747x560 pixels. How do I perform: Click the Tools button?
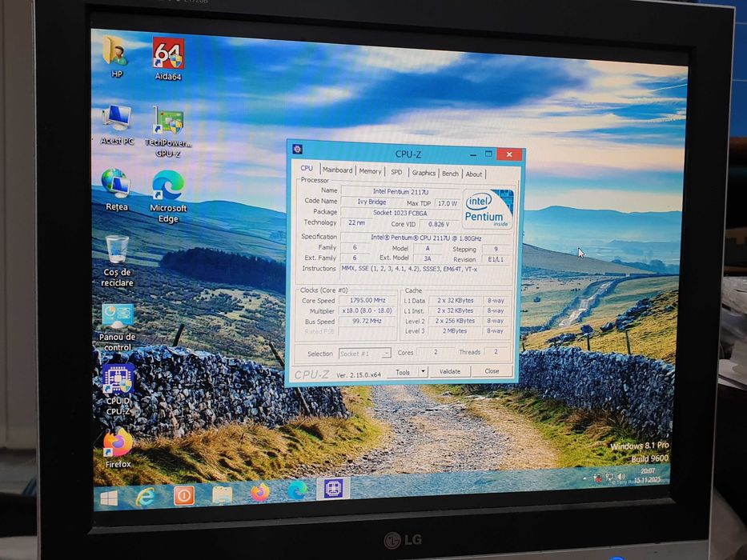point(403,372)
